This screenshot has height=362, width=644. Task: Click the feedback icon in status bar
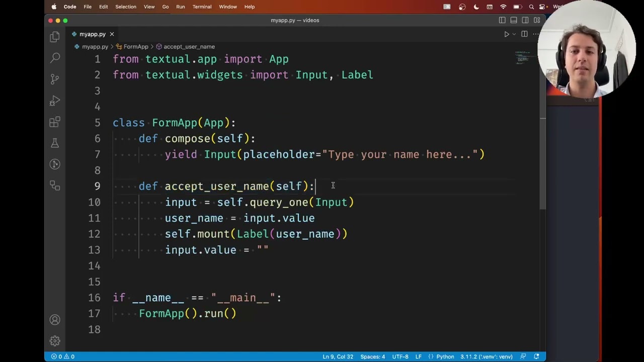523,356
